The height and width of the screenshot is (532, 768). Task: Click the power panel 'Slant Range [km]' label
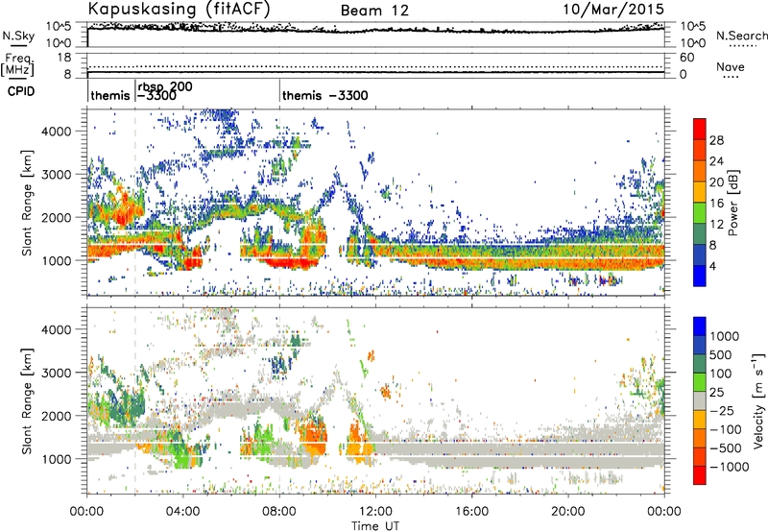[27, 203]
